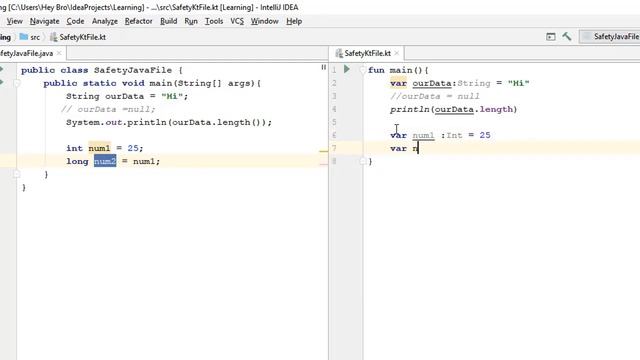Close the SafetyKtFile.kt tab
The width and height of the screenshot is (640, 360).
click(397, 53)
